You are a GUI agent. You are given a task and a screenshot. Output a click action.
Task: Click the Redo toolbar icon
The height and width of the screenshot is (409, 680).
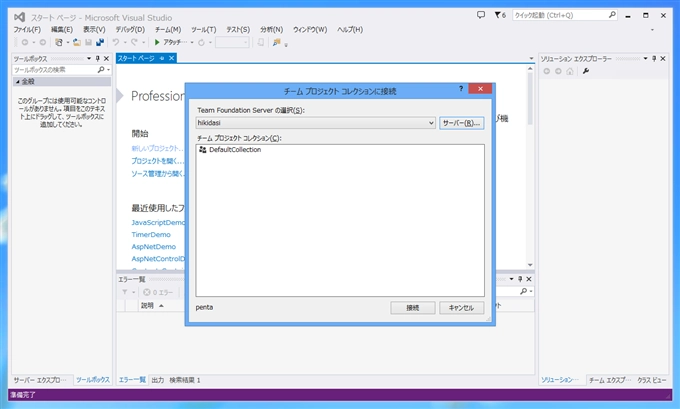coord(134,43)
